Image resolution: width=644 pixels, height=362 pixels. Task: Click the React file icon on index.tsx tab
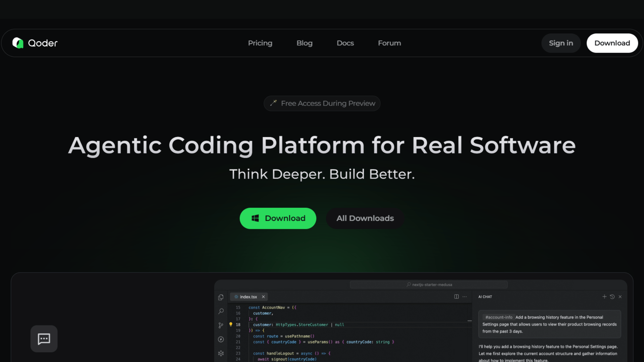[x=236, y=297]
